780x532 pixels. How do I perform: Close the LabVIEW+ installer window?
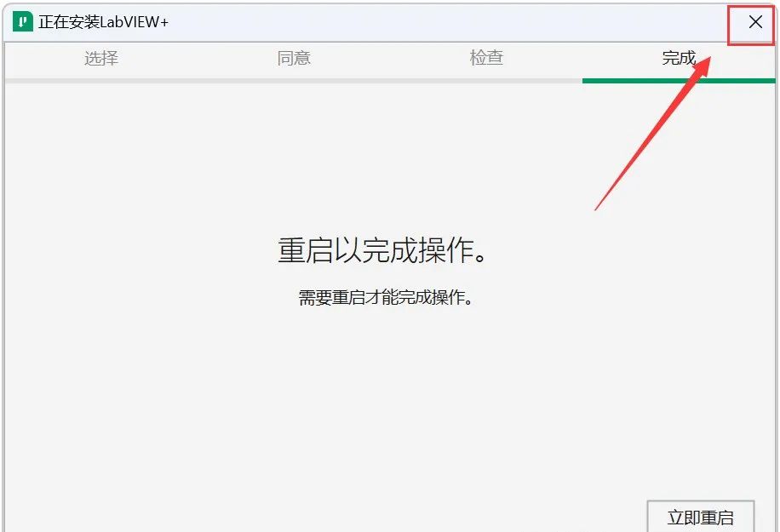755,22
